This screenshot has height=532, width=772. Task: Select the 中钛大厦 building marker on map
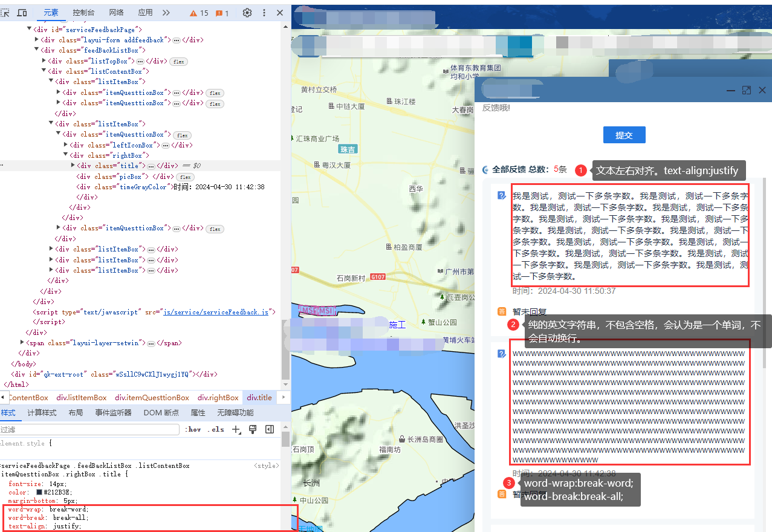pyautogui.click(x=346, y=106)
